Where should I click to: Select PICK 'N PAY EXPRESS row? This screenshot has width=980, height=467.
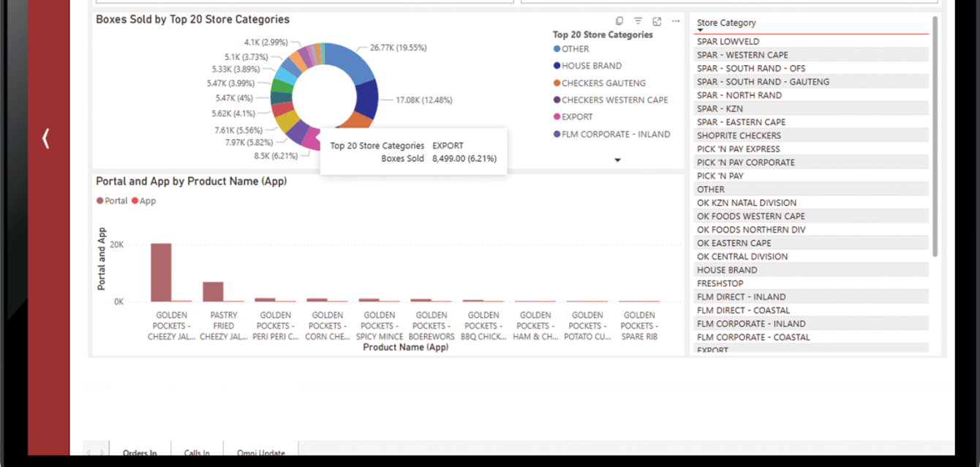coord(811,149)
